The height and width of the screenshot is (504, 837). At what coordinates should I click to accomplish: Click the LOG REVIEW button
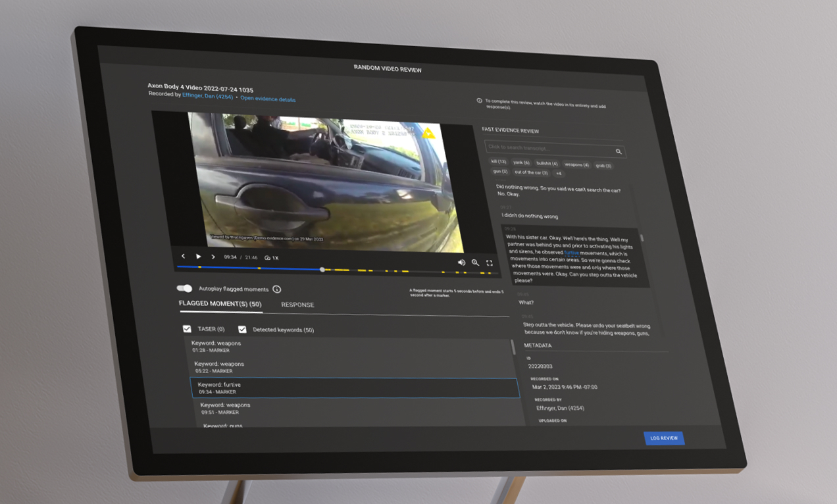(x=664, y=438)
